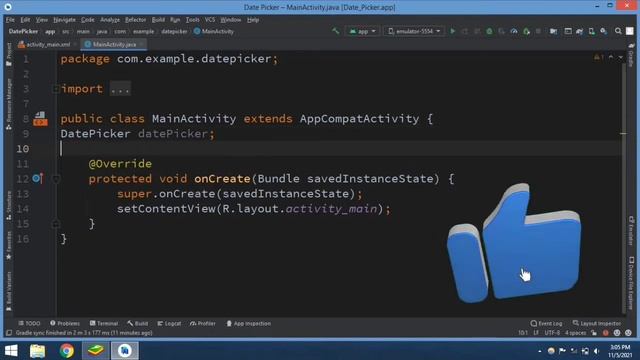
Task: Open the AVD Manager phone icon
Action: point(591,31)
